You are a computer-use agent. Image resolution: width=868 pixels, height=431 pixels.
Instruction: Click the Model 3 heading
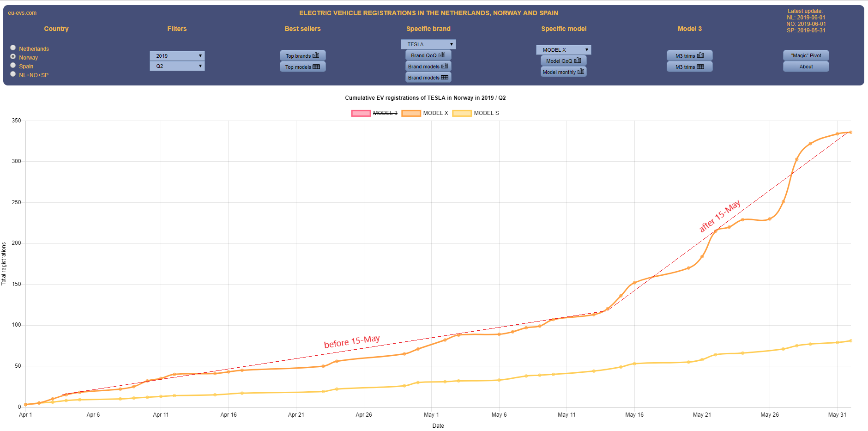point(690,29)
